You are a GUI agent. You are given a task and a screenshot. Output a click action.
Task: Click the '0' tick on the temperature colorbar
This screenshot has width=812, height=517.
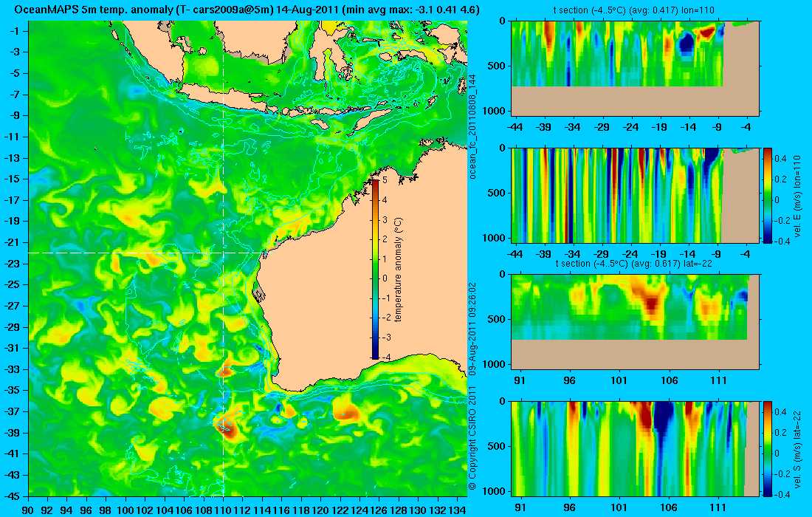(385, 278)
